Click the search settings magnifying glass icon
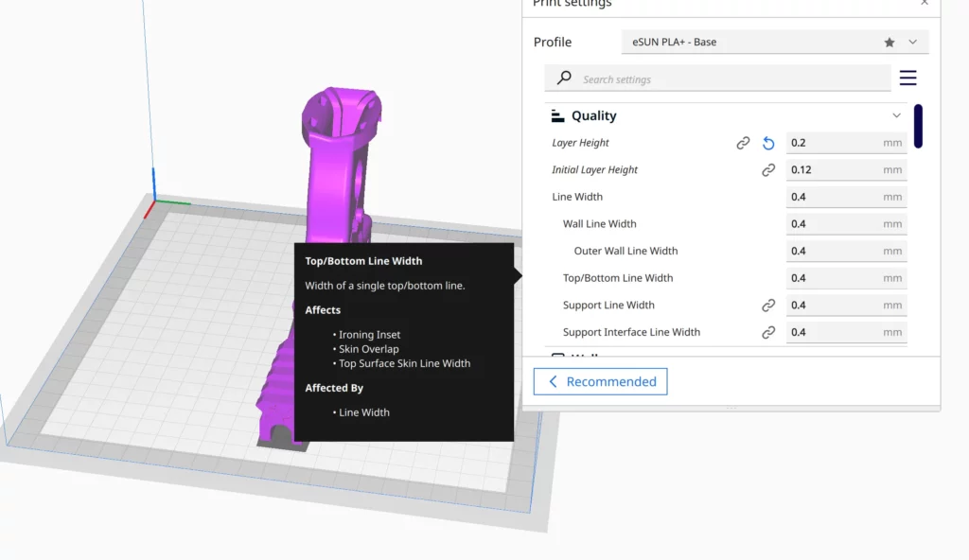969x560 pixels. [x=564, y=79]
